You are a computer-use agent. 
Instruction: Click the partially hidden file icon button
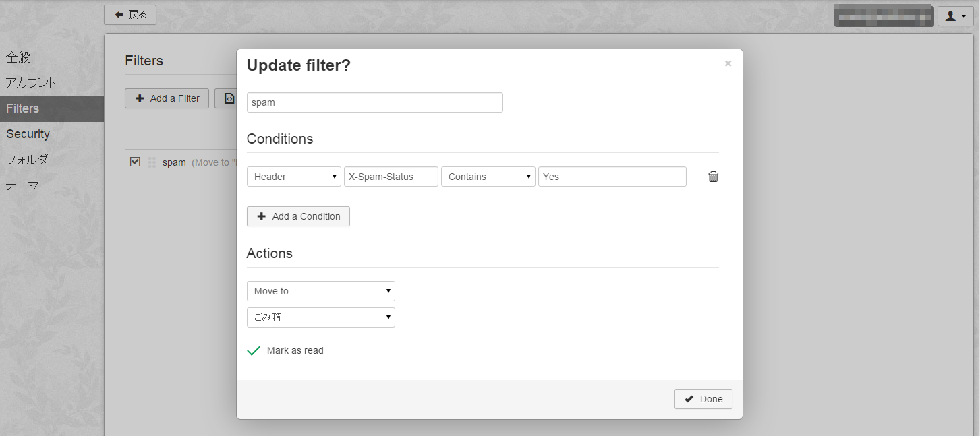click(226, 98)
